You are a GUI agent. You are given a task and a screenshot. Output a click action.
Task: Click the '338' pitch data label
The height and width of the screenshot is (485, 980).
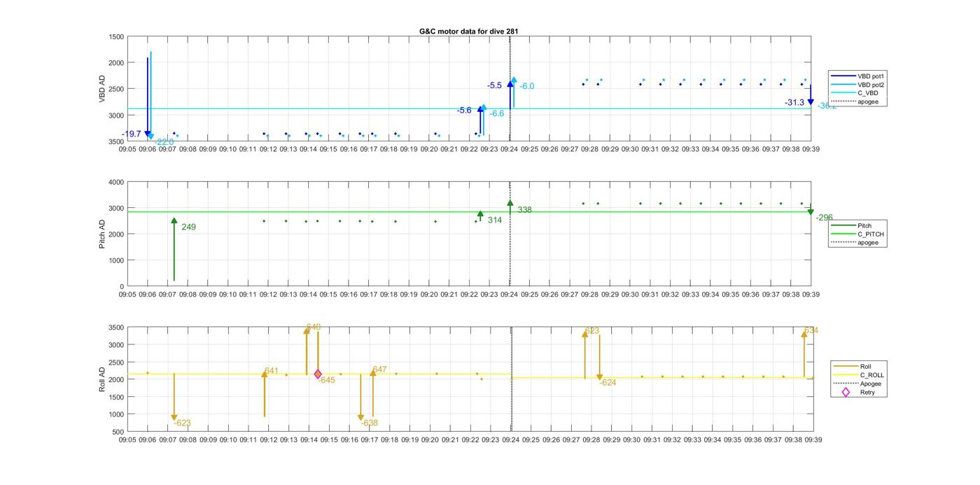(x=524, y=210)
